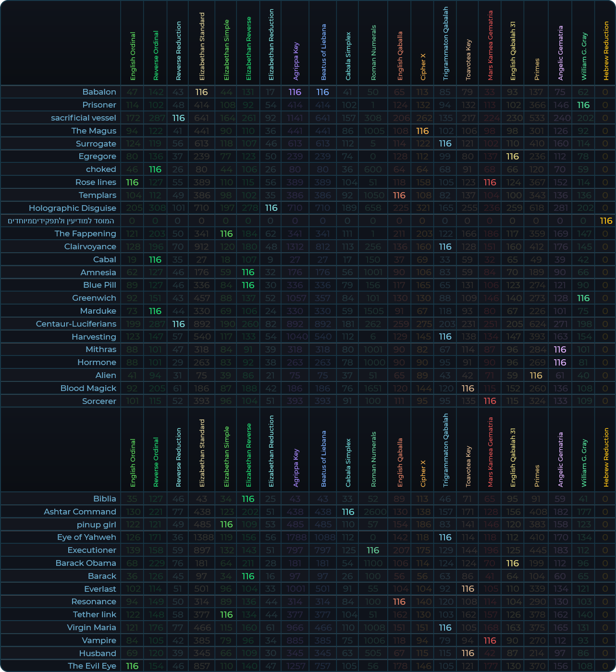The height and width of the screenshot is (672, 616).
Task: Select the sacrificial vessel row label
Action: 84,118
